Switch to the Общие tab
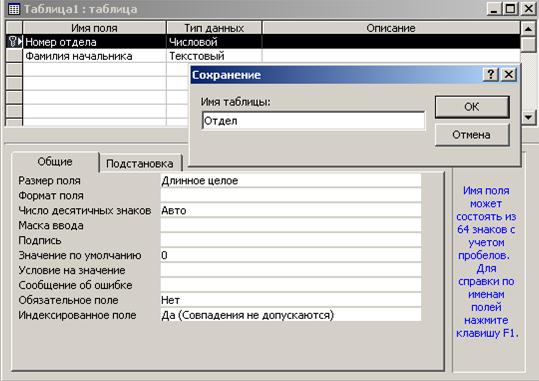539x381 pixels. (55, 162)
